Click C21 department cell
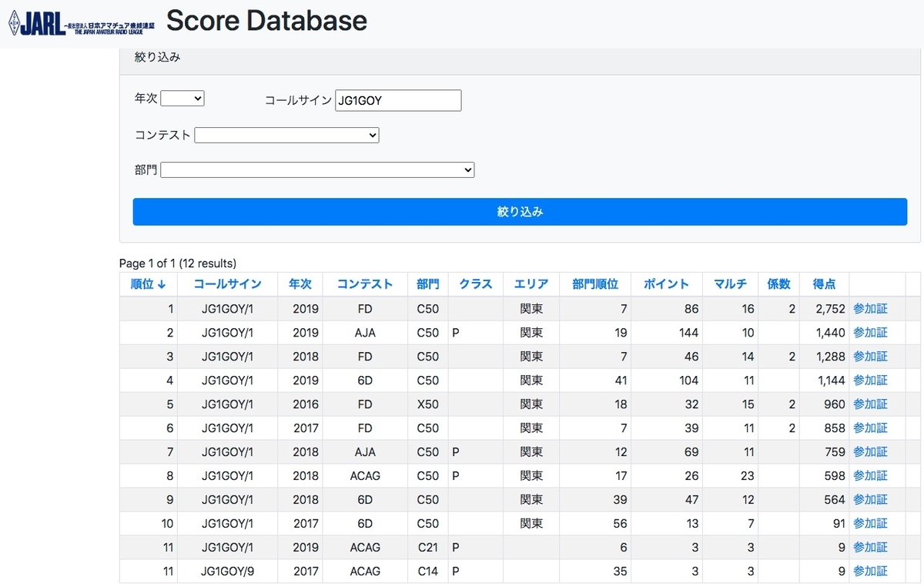This screenshot has height=587, width=924. tap(427, 548)
